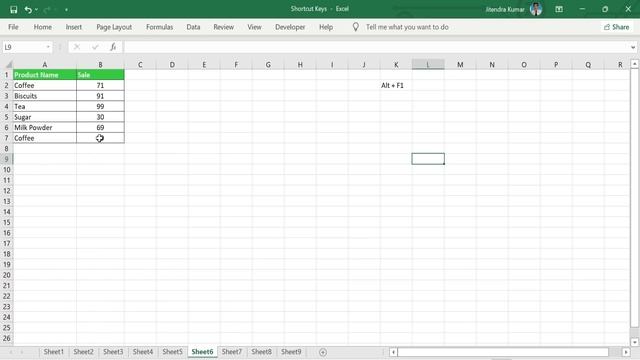Select column A header
640x360 pixels.
click(x=44, y=64)
